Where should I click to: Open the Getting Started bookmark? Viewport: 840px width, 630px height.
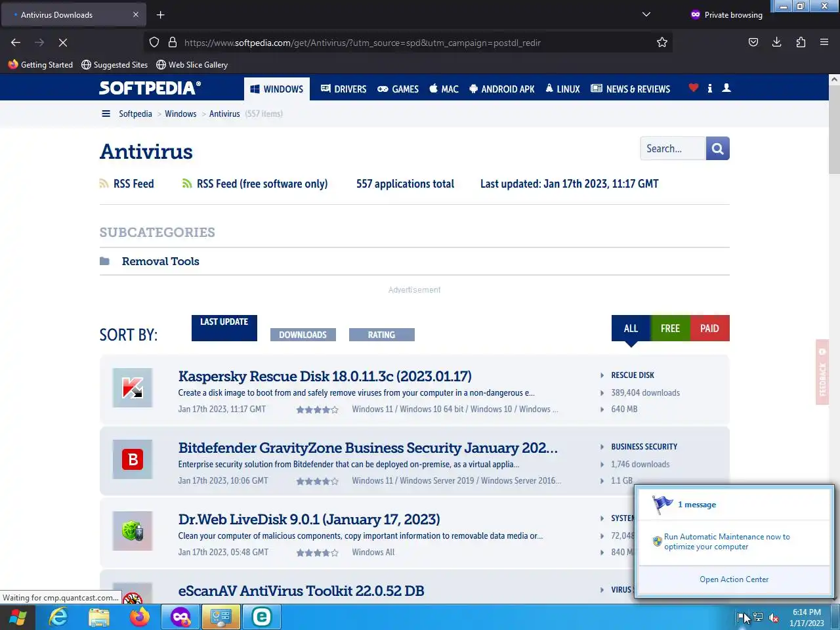pos(41,64)
